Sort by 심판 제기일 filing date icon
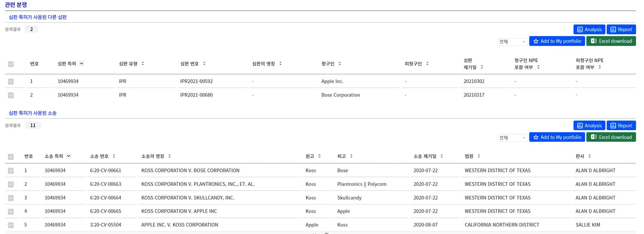This screenshot has height=234, width=644. (x=482, y=67)
